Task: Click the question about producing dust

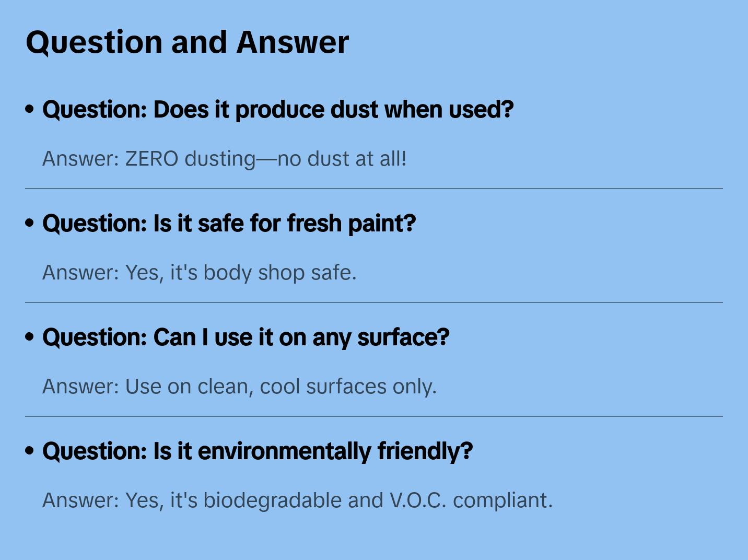Action: click(278, 110)
